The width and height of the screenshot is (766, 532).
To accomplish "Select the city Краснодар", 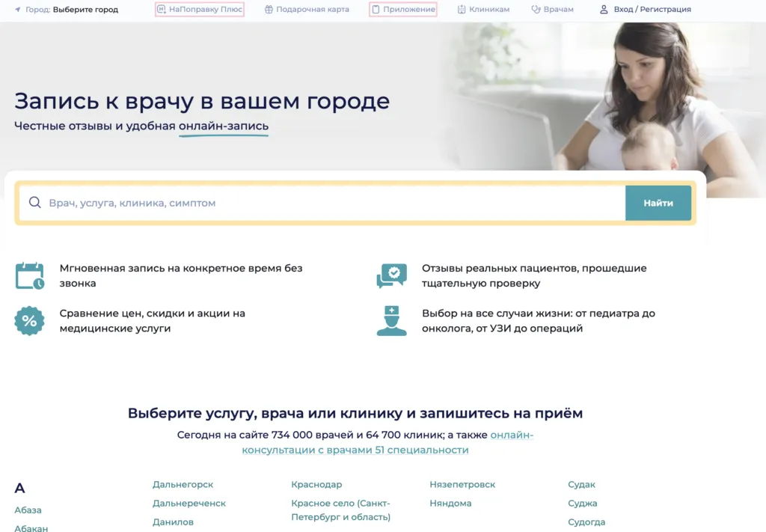I will coord(316,485).
